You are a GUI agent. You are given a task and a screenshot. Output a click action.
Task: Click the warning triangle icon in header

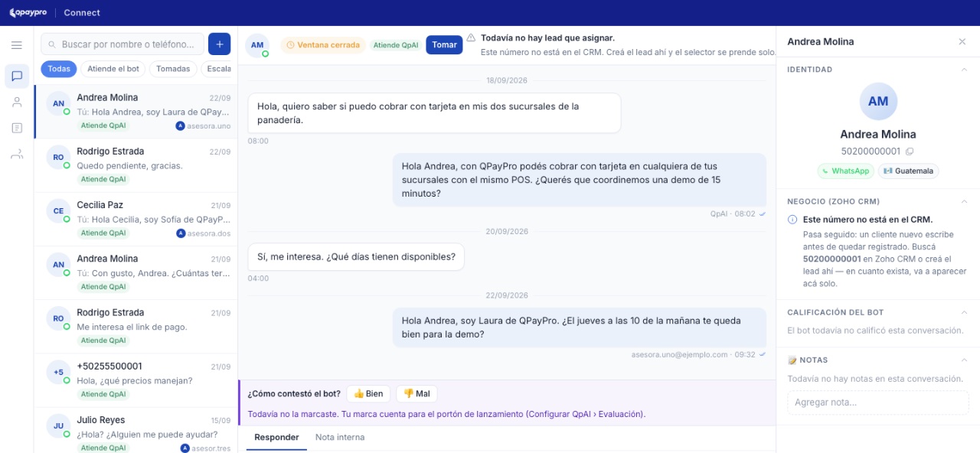tap(471, 37)
